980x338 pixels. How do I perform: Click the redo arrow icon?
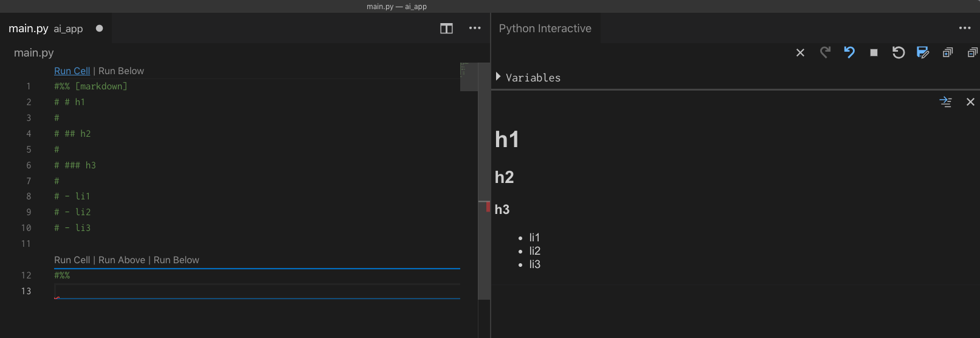coord(825,53)
